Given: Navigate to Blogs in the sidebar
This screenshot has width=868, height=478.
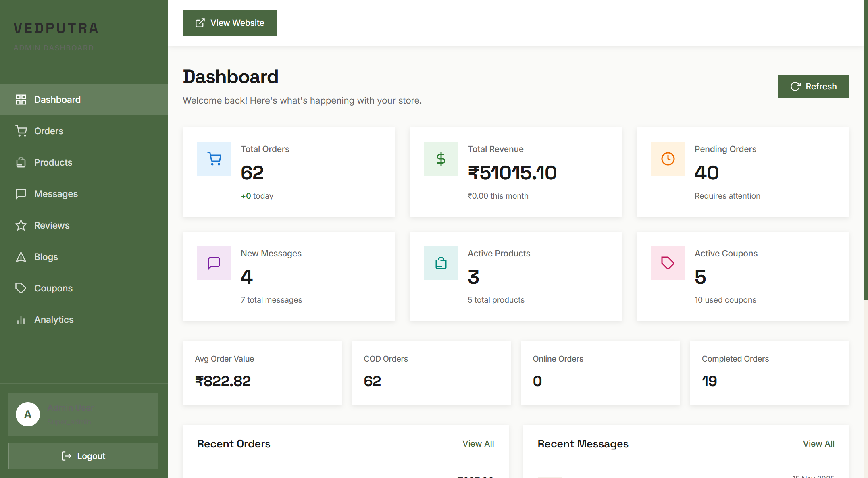Looking at the screenshot, I should 46,257.
